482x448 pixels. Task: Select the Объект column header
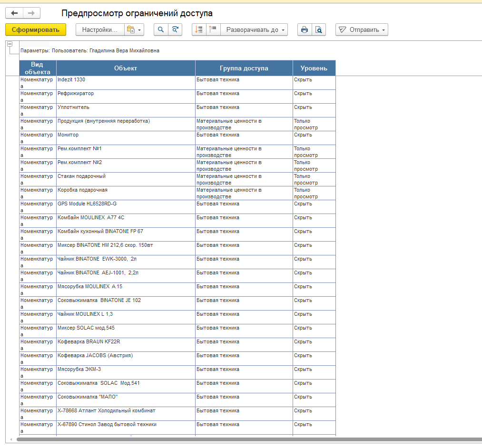click(x=126, y=68)
